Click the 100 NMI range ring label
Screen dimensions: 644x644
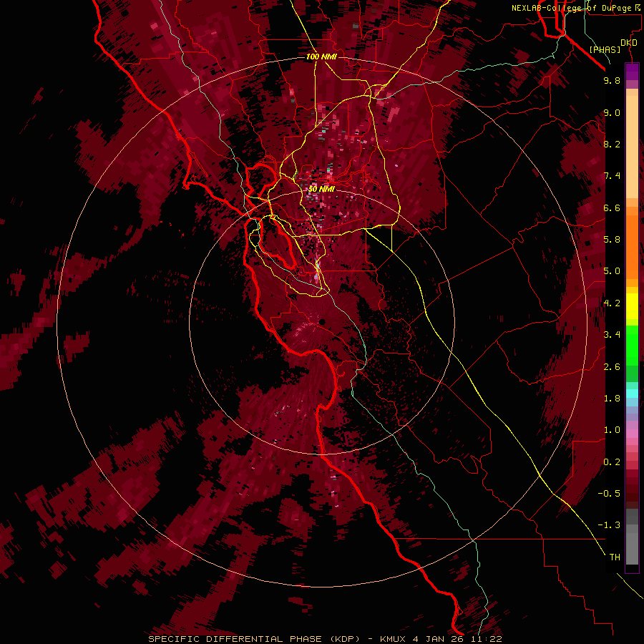(321, 57)
